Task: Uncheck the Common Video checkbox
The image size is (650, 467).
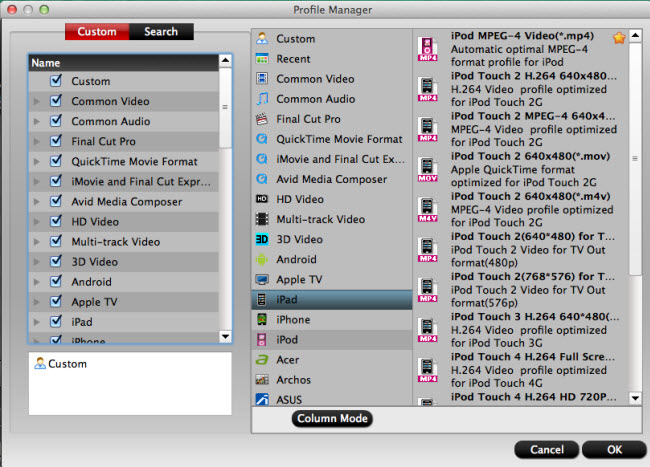Action: tap(56, 100)
